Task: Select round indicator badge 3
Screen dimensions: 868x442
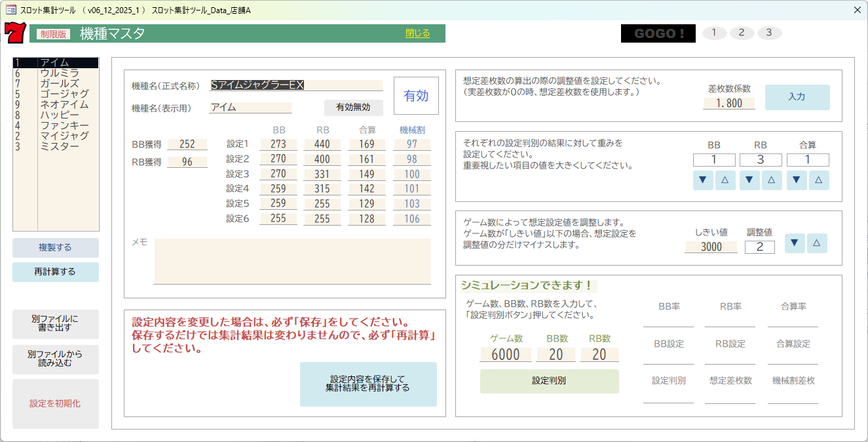Action: [768, 32]
